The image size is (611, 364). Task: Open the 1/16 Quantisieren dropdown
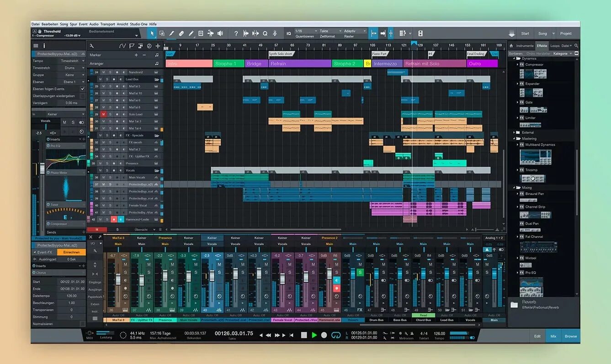point(305,31)
